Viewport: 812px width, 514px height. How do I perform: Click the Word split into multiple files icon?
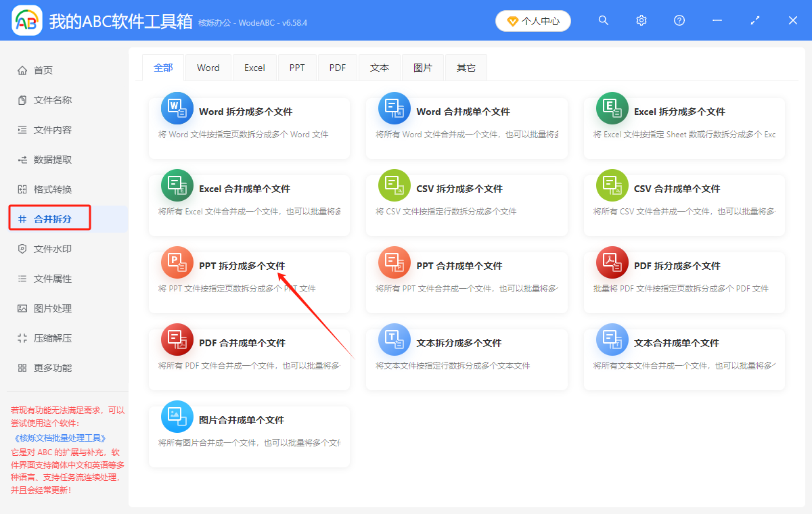[x=177, y=108]
